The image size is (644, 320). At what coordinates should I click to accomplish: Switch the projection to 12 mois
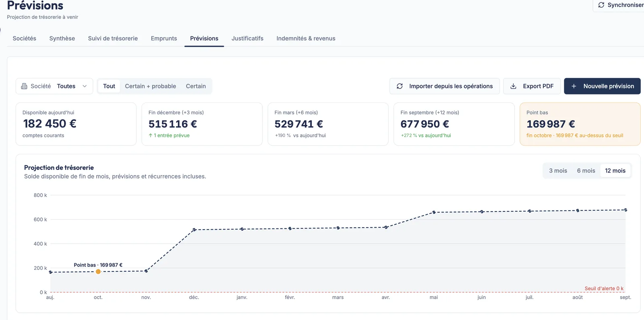click(x=615, y=171)
